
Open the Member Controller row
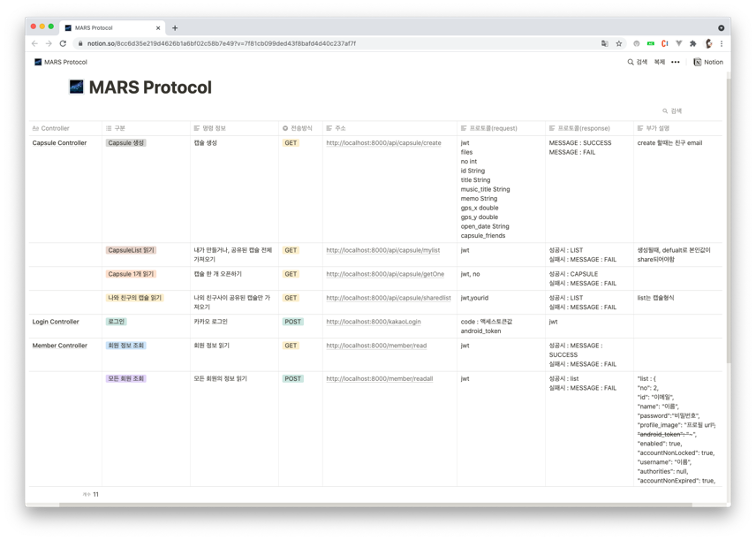pyautogui.click(x=60, y=345)
